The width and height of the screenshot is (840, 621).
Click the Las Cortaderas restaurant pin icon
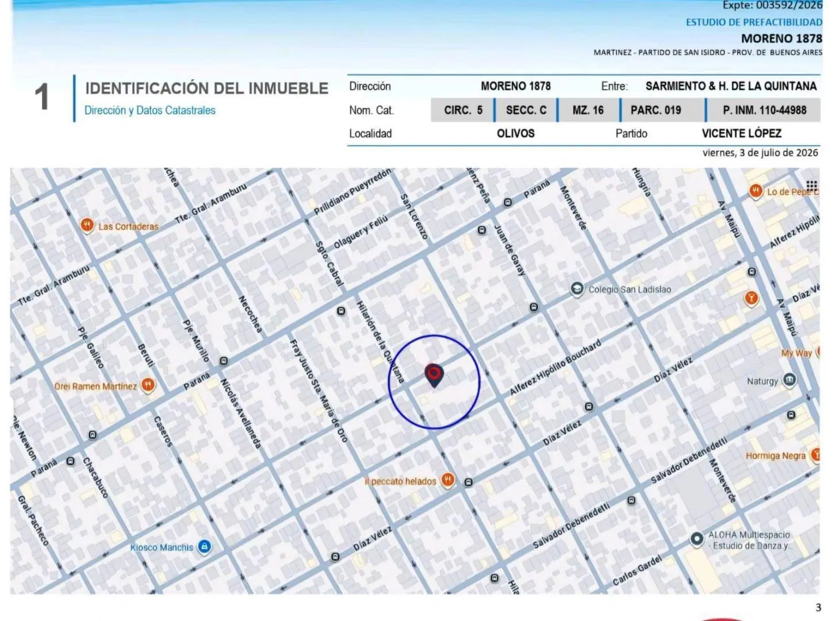pyautogui.click(x=87, y=225)
